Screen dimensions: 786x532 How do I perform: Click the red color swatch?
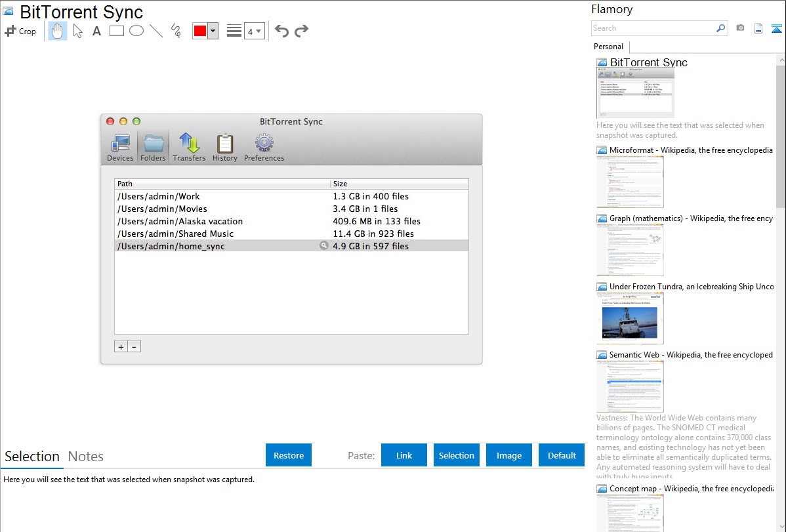coord(200,31)
